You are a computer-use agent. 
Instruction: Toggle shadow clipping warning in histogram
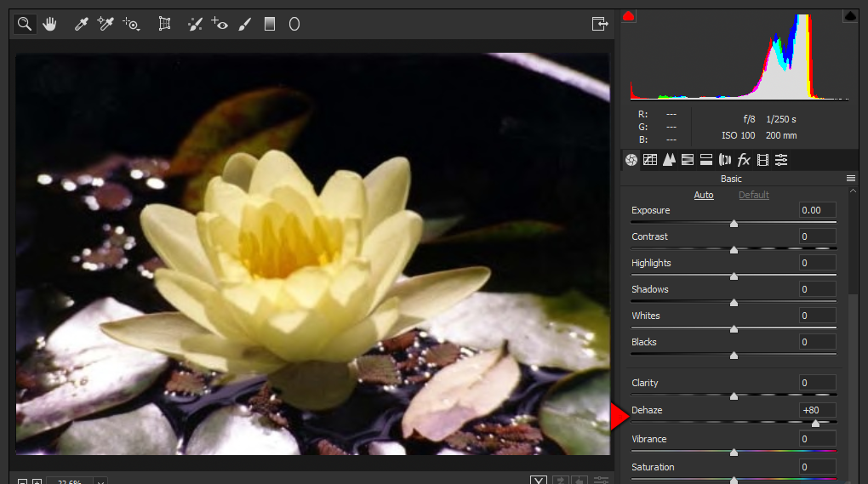[629, 16]
